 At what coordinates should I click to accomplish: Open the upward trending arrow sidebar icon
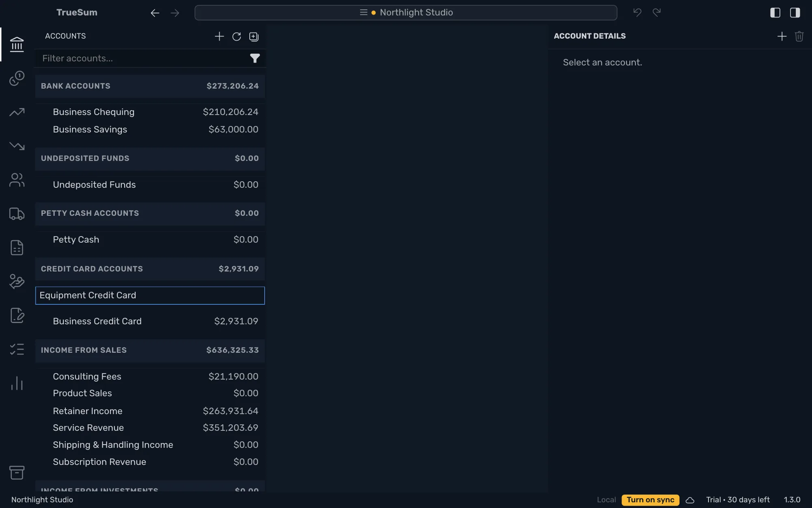point(17,112)
